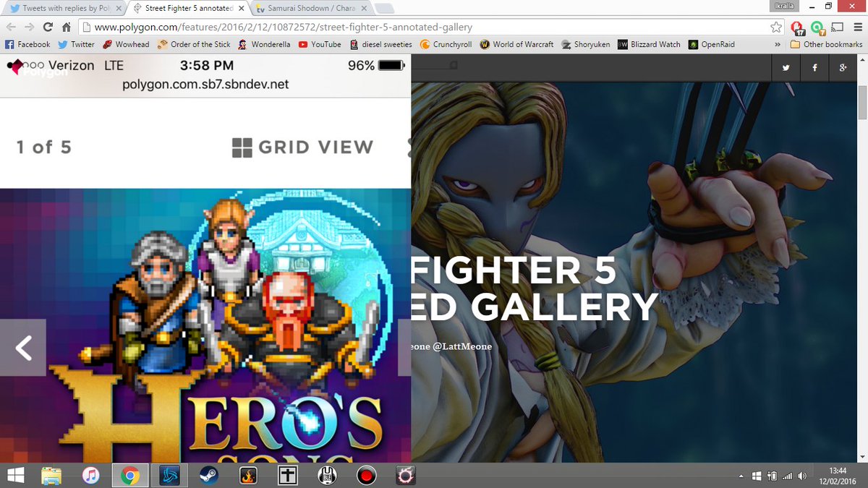
Task: Launch Steam from the taskbar
Action: click(208, 475)
